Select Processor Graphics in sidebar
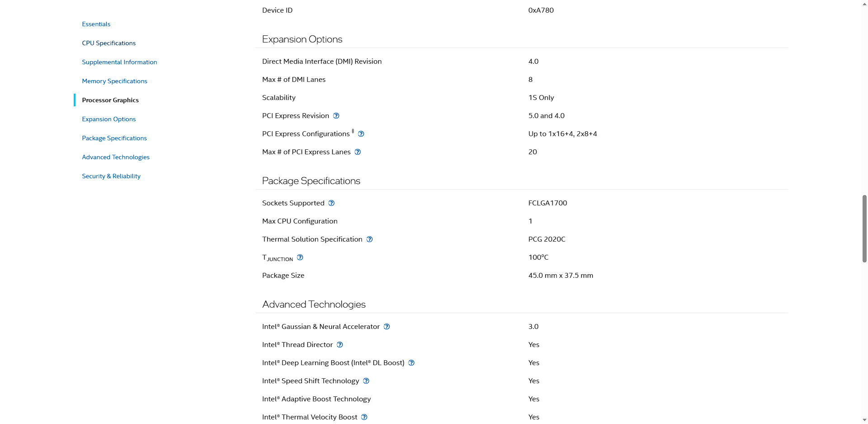 pos(110,100)
